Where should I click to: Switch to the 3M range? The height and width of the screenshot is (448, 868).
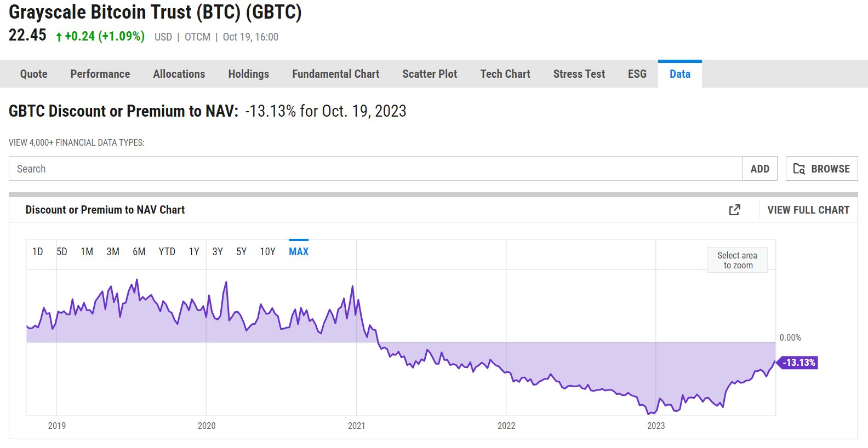[113, 251]
